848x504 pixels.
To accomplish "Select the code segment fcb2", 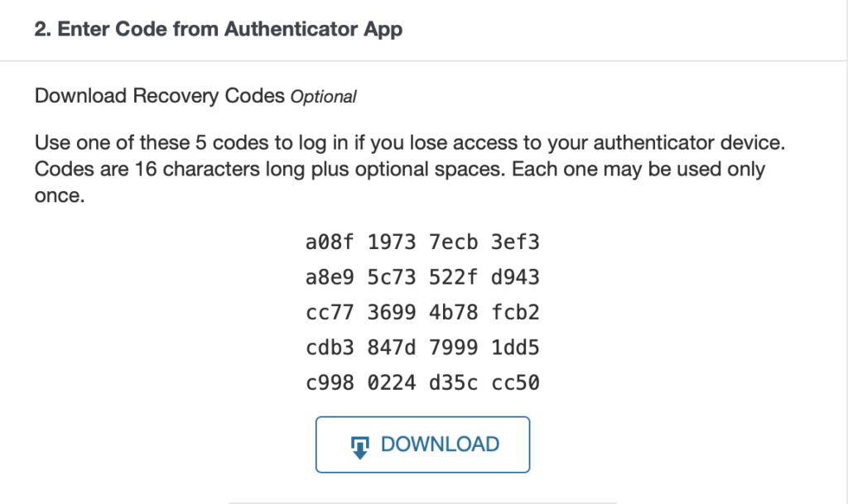I will (x=515, y=313).
